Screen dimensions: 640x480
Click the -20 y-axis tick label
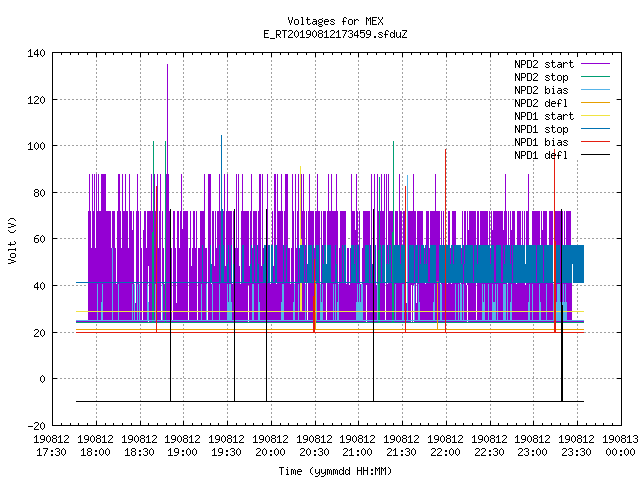36,426
